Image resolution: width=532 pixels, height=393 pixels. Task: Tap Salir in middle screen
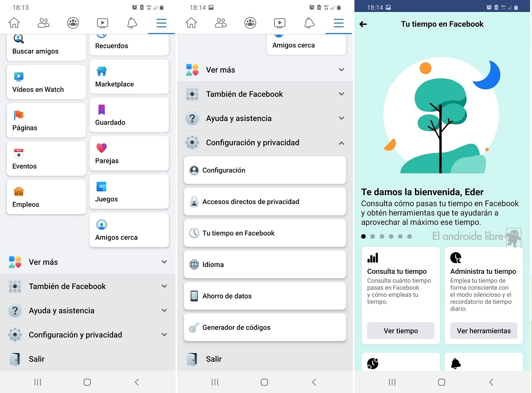click(x=265, y=359)
